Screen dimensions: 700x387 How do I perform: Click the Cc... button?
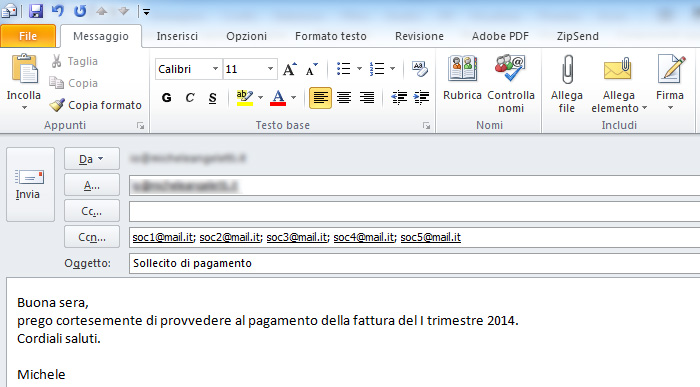(92, 211)
